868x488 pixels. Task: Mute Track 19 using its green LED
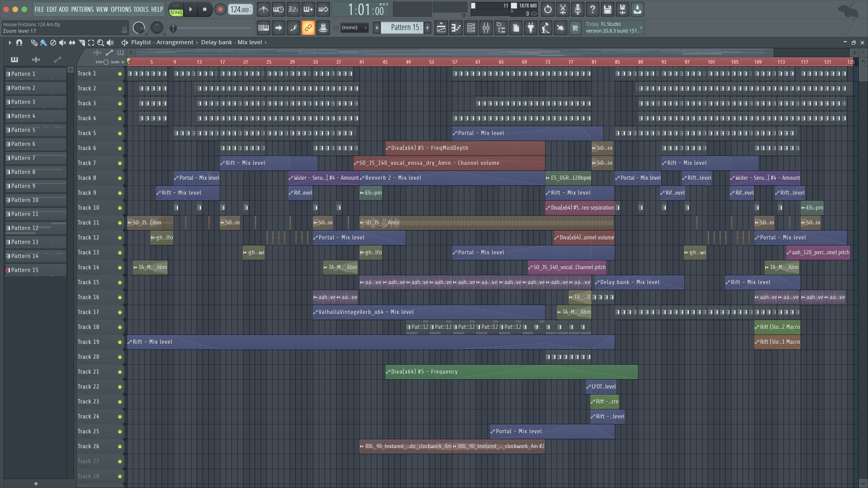tap(120, 342)
